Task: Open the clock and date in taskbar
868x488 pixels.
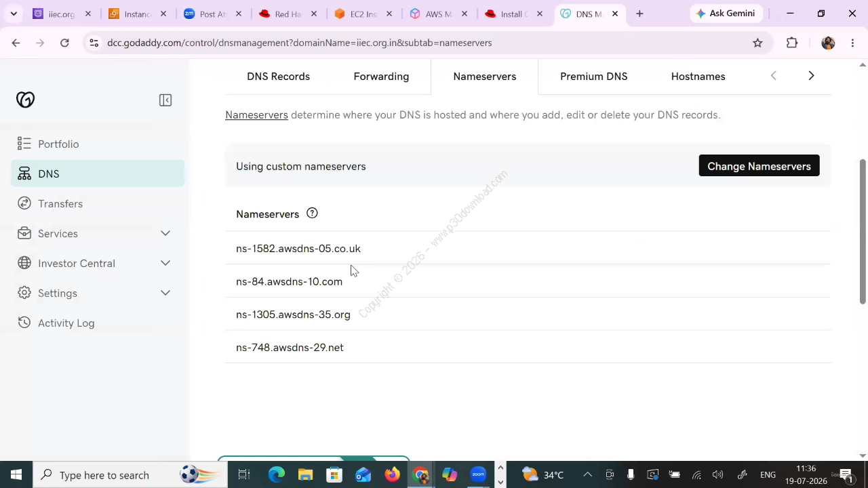Action: pyautogui.click(x=806, y=474)
